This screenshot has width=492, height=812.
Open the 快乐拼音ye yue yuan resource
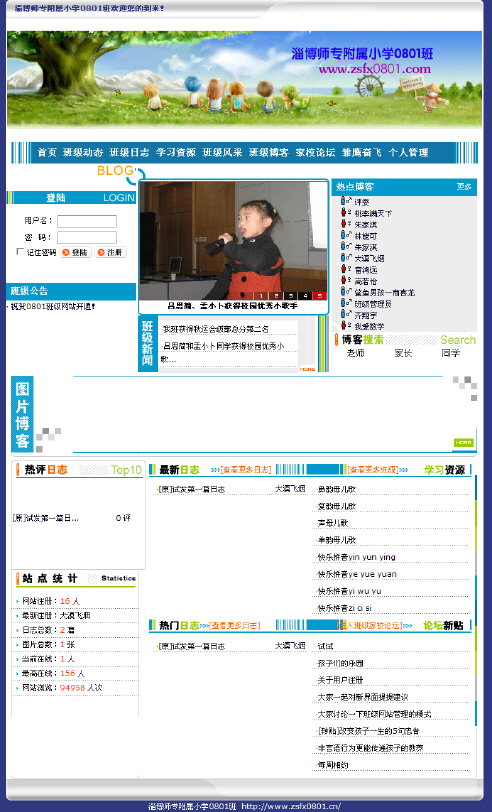357,574
